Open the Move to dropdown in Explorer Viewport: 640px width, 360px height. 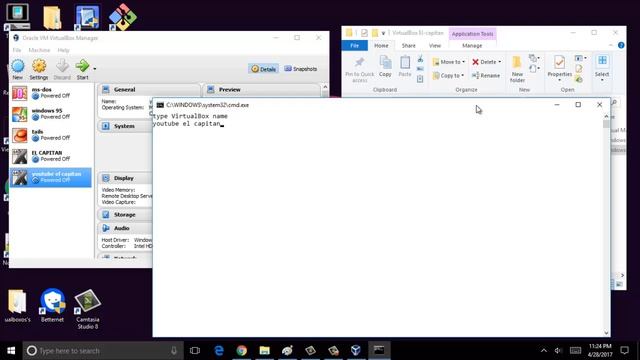pyautogui.click(x=449, y=62)
